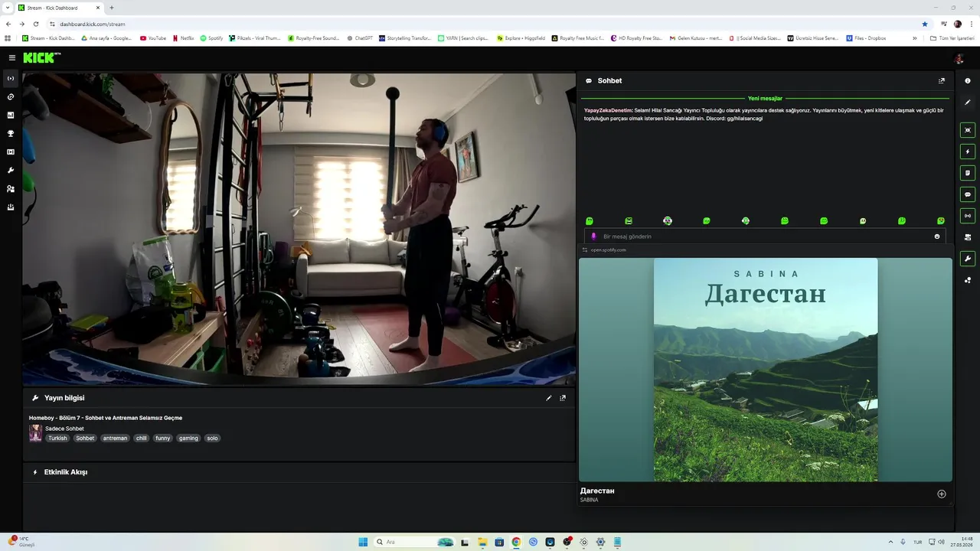This screenshot has width=980, height=551.
Task: Open the trophy achievements icon in the left sidebar
Action: [11, 134]
